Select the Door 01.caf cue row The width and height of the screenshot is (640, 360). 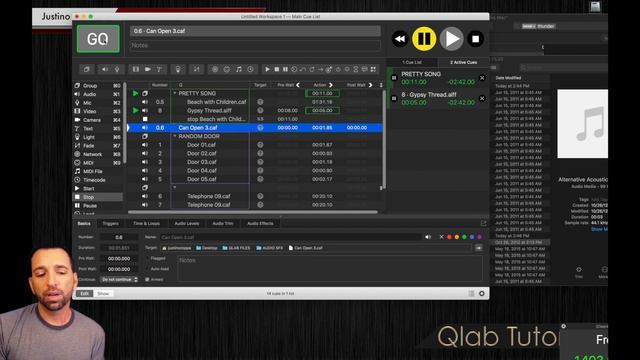point(255,145)
